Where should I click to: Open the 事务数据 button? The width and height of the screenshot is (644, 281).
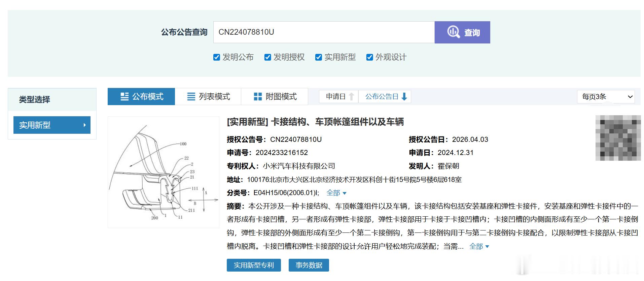pyautogui.click(x=309, y=265)
